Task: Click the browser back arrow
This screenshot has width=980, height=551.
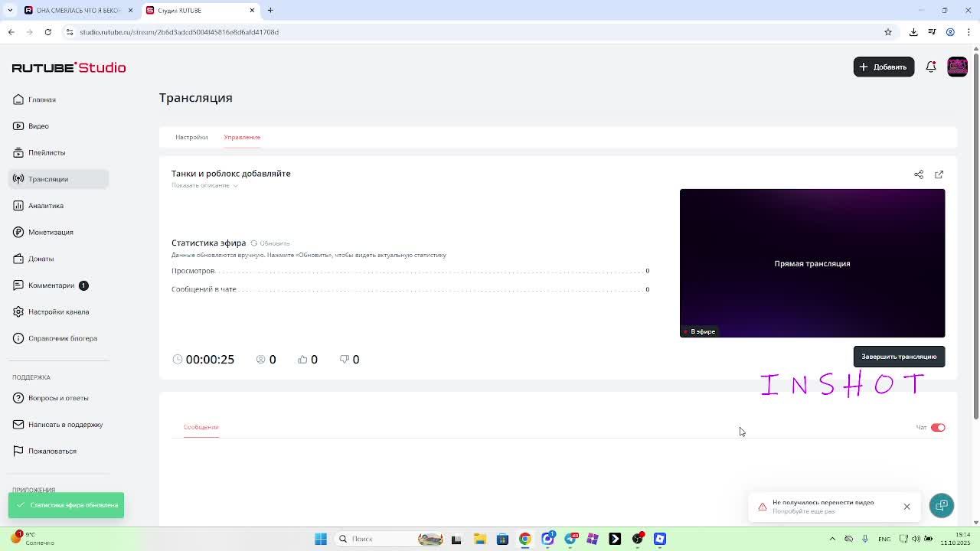Action: (11, 32)
